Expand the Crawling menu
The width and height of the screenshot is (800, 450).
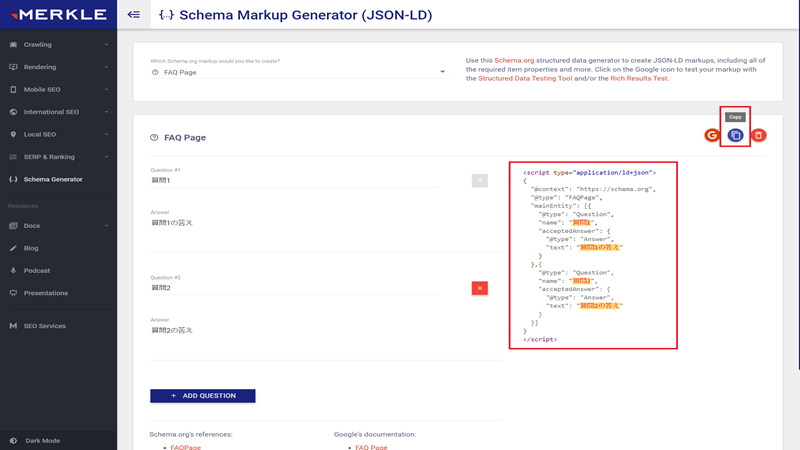(106, 44)
